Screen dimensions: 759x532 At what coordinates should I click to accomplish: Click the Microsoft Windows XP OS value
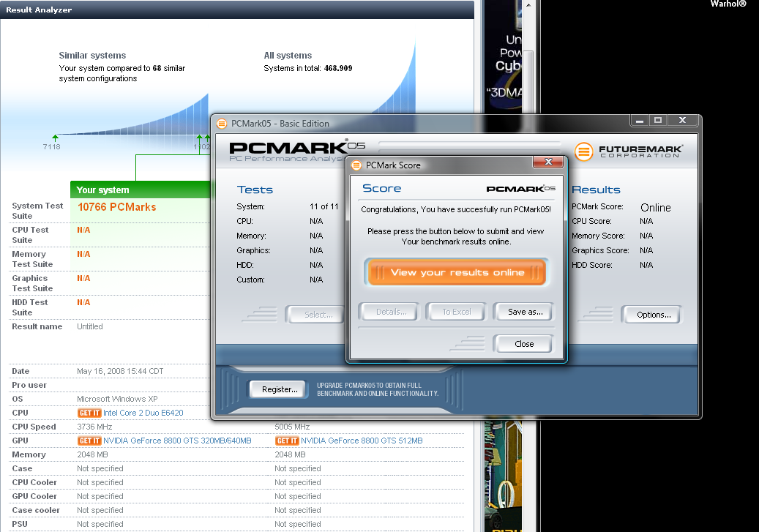(117, 399)
